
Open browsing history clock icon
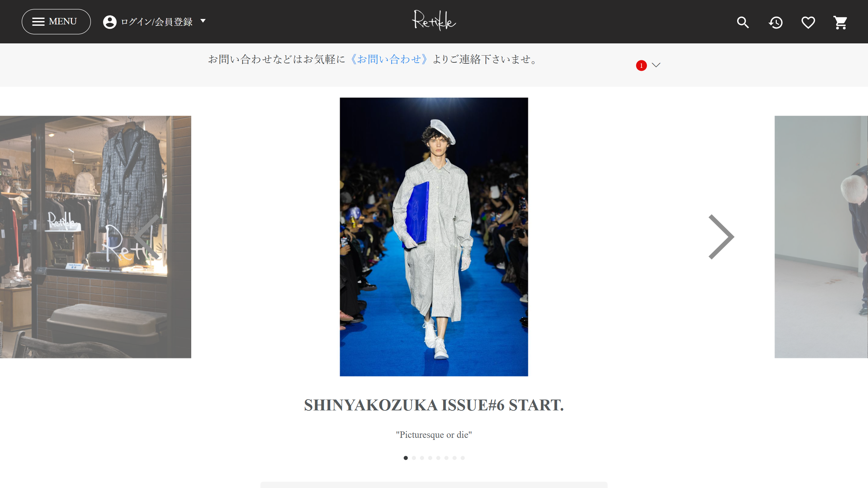click(x=775, y=22)
